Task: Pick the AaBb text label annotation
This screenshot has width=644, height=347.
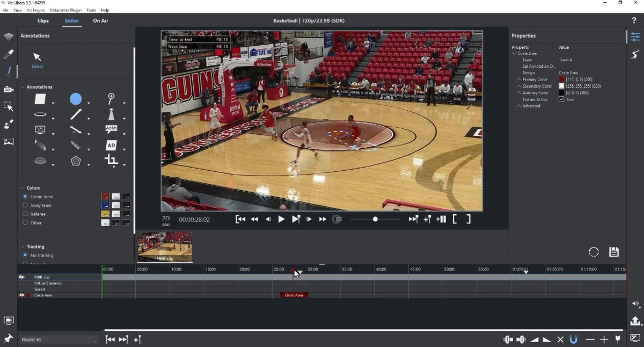Action: point(111,129)
